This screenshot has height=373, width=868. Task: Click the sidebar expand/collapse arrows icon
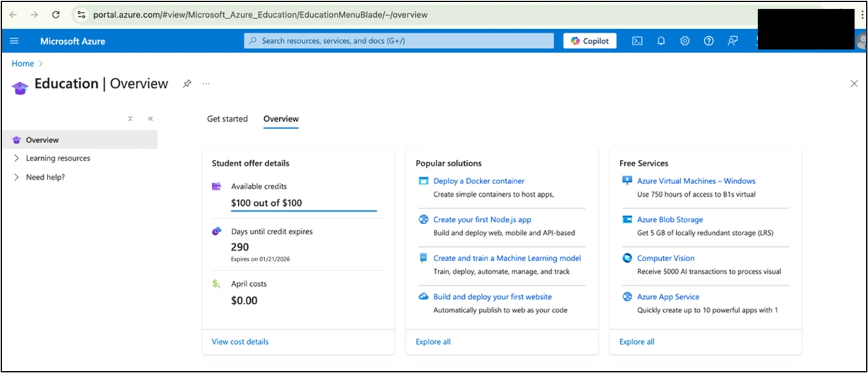pos(130,119)
